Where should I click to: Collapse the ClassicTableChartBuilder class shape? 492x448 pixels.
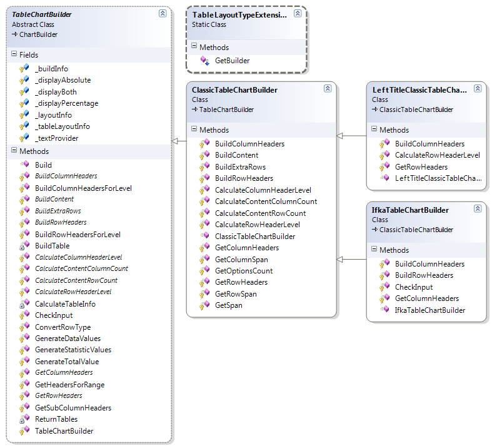pyautogui.click(x=327, y=89)
